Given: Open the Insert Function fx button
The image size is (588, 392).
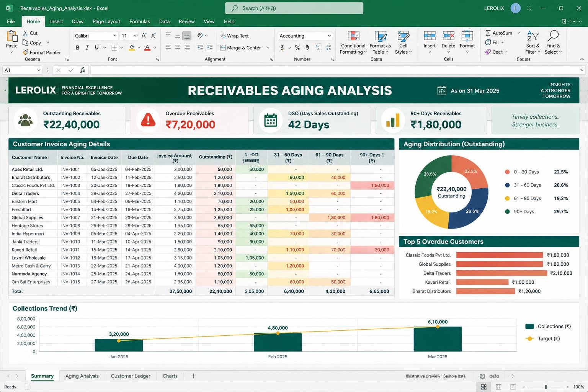Looking at the screenshot, I should [82, 70].
